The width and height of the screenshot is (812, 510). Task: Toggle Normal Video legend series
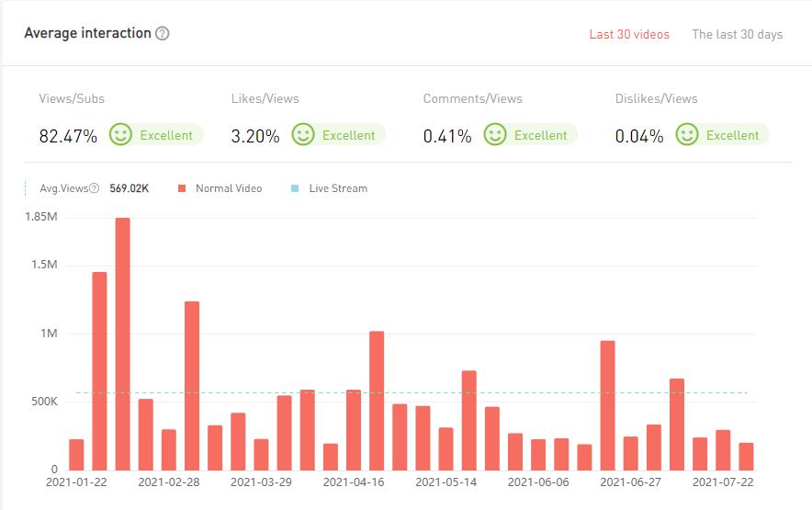[228, 188]
